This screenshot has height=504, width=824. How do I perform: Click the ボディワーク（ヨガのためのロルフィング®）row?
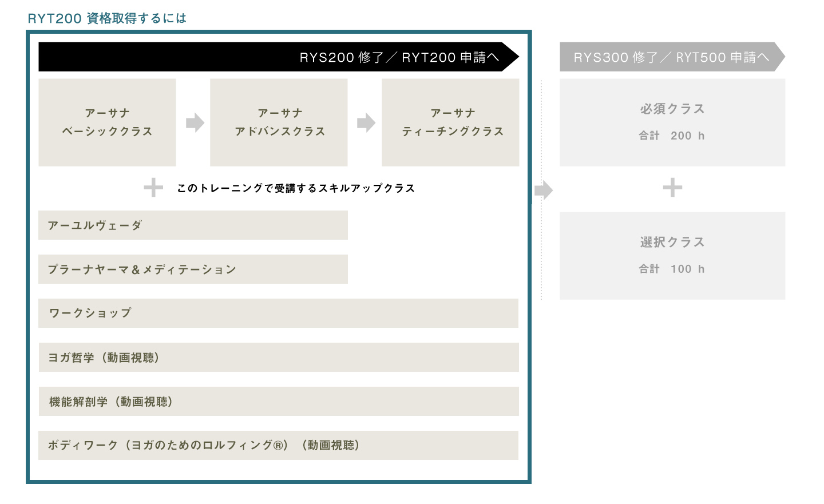[x=279, y=445]
